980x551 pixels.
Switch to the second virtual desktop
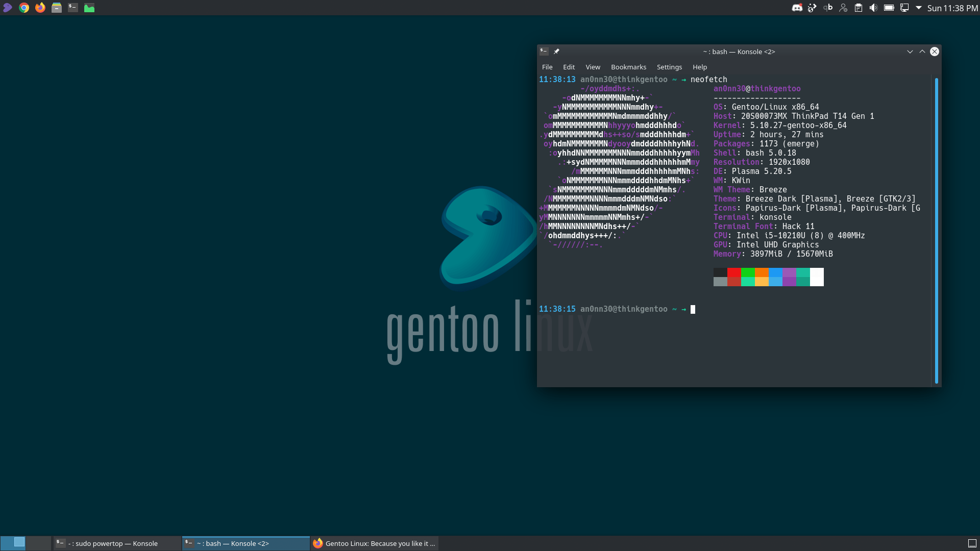tap(38, 543)
